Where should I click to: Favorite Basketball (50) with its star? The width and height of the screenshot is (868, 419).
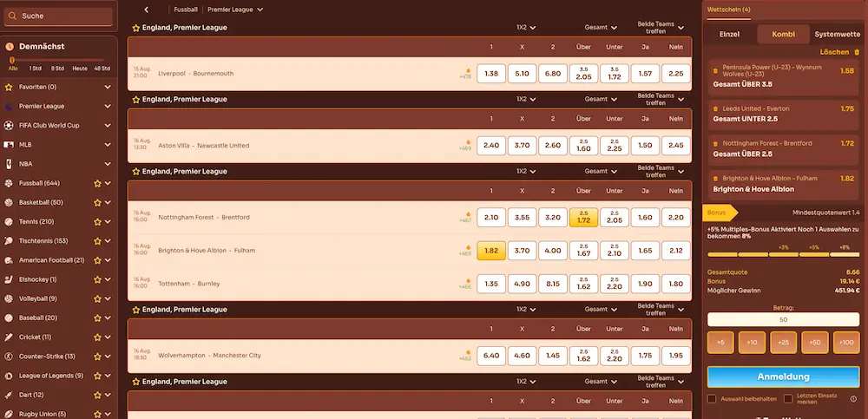[x=97, y=203]
